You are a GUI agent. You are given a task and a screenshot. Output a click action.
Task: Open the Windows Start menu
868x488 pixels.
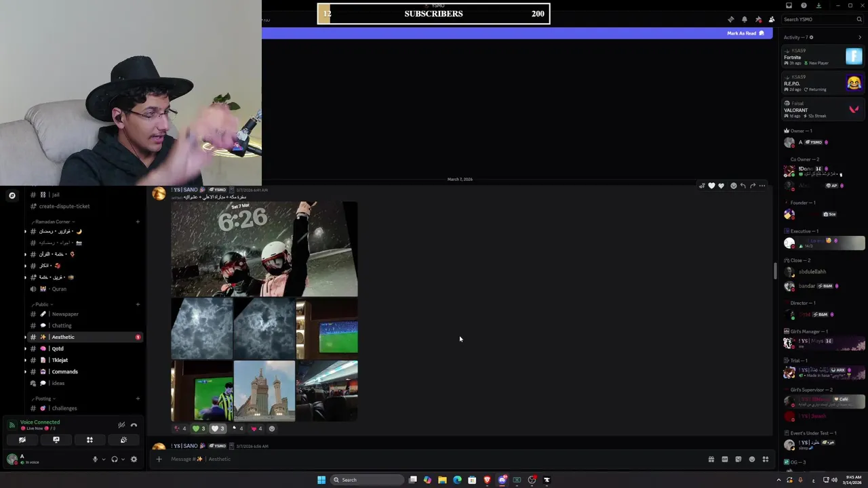(x=321, y=480)
